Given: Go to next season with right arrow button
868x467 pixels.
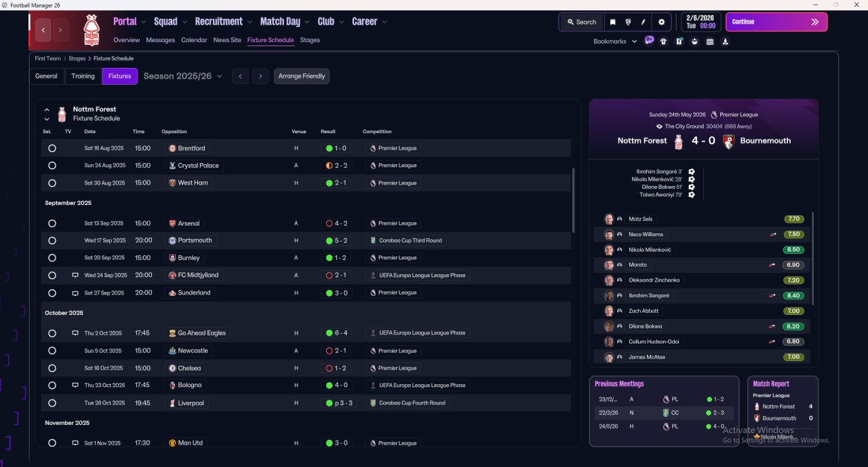Looking at the screenshot, I should [261, 76].
